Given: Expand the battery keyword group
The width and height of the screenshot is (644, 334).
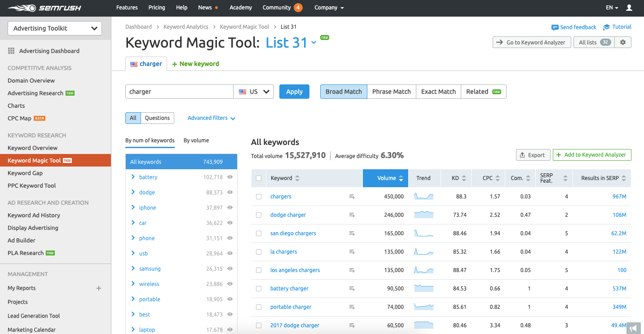Looking at the screenshot, I should [x=133, y=177].
